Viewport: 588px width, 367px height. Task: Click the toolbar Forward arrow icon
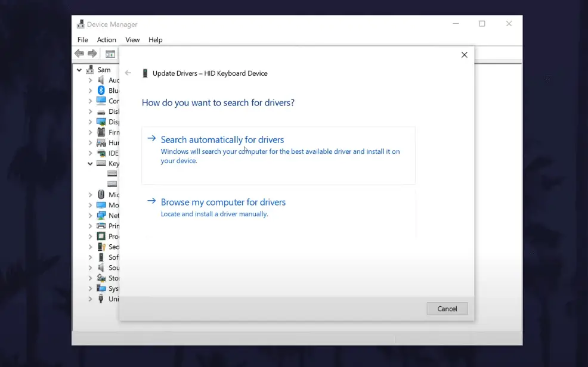point(92,54)
